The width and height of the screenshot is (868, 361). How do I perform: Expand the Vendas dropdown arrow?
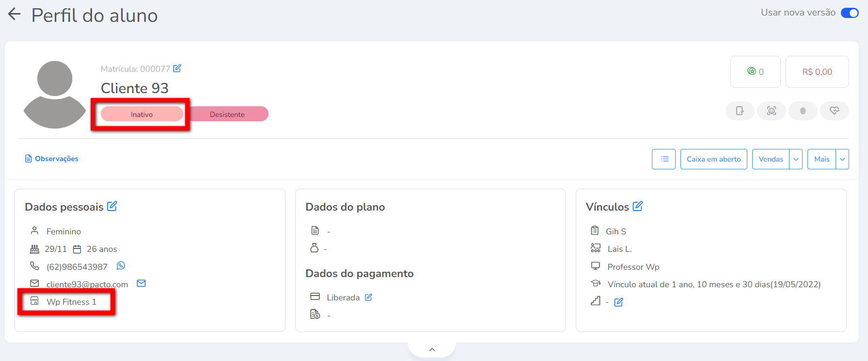click(x=796, y=159)
